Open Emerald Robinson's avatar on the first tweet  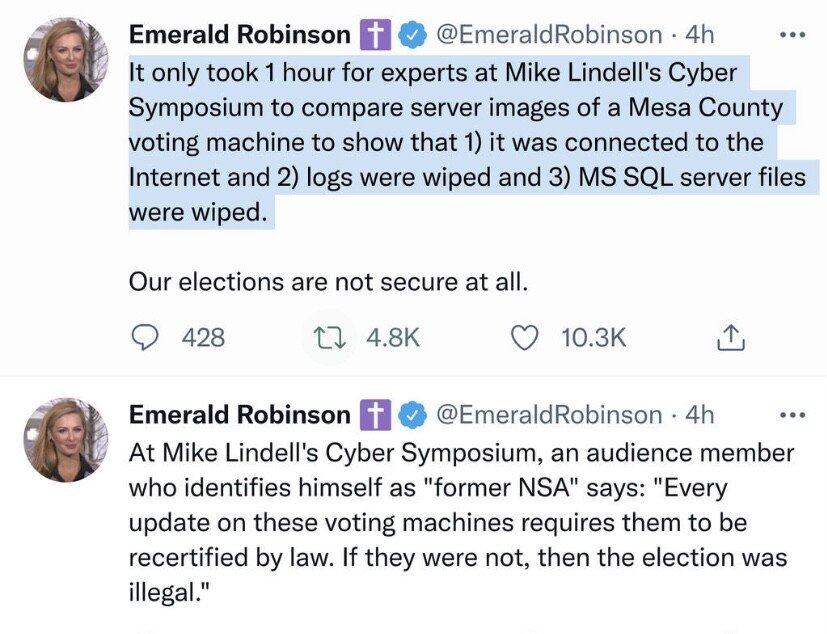66,59
